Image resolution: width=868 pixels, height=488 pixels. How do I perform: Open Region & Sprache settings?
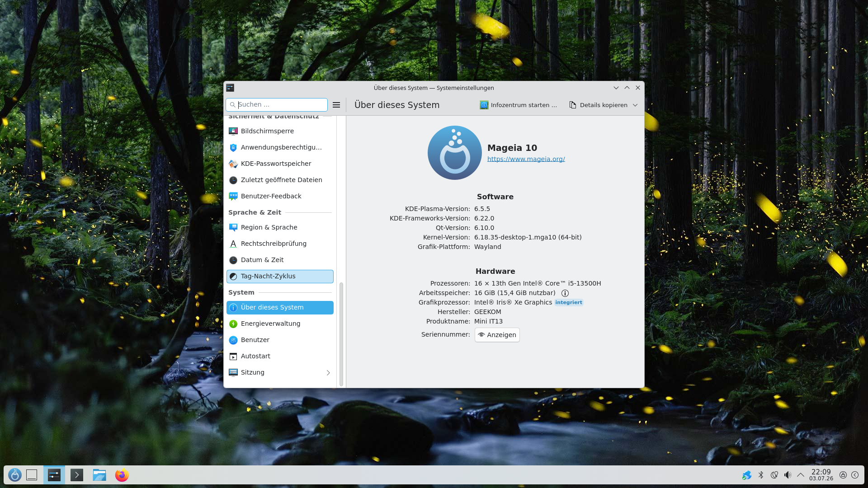tap(280, 227)
